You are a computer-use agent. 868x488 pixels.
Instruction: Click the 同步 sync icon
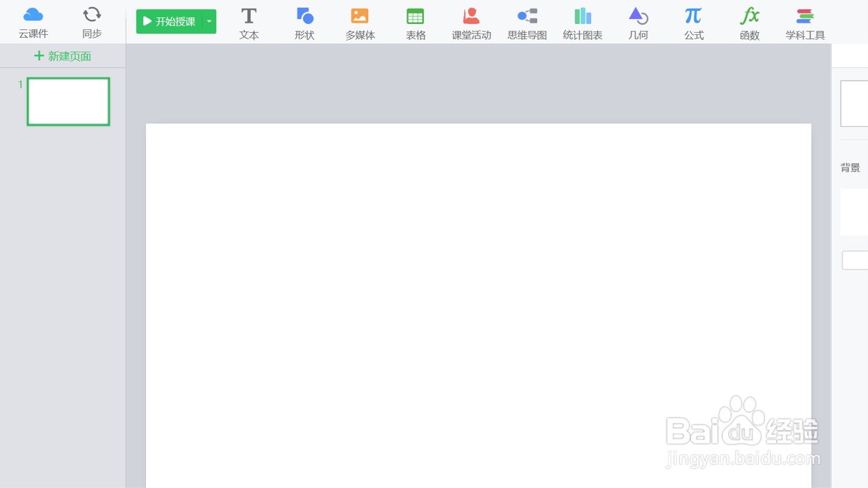tap(92, 23)
